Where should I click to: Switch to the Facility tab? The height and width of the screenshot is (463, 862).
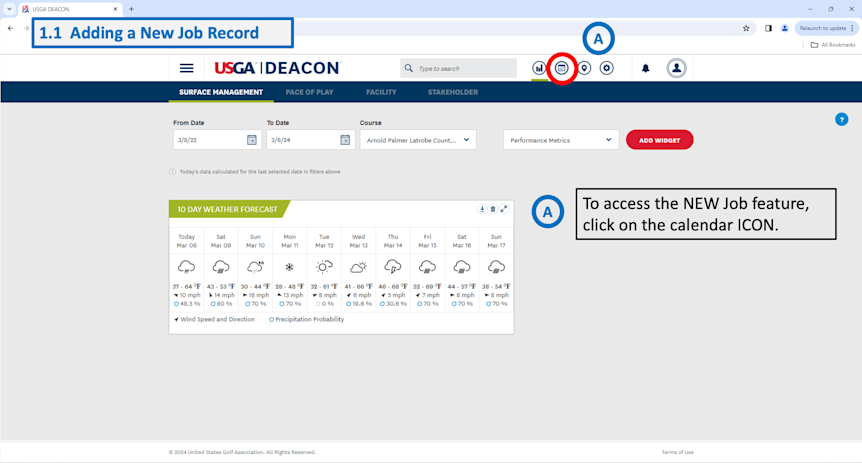(381, 92)
